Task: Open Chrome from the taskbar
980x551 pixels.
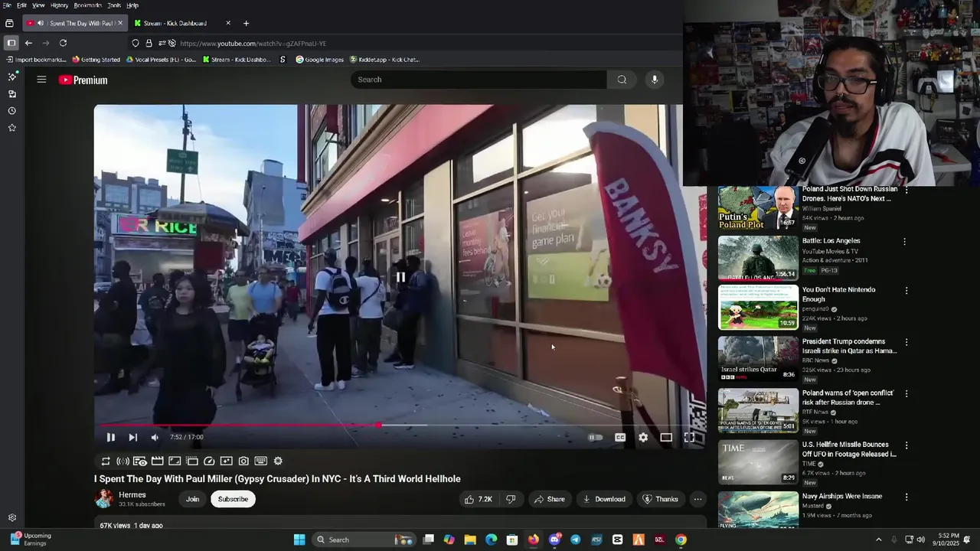Action: (x=681, y=540)
